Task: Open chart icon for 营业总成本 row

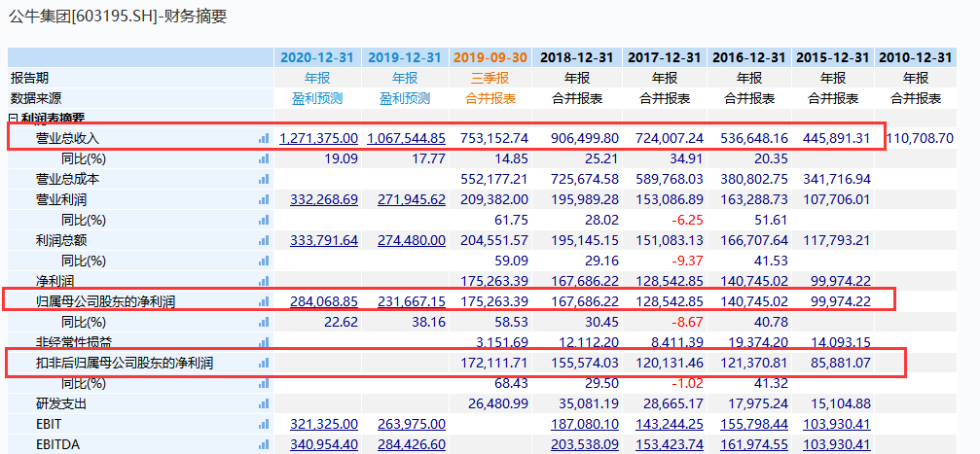Action: pyautogui.click(x=264, y=179)
